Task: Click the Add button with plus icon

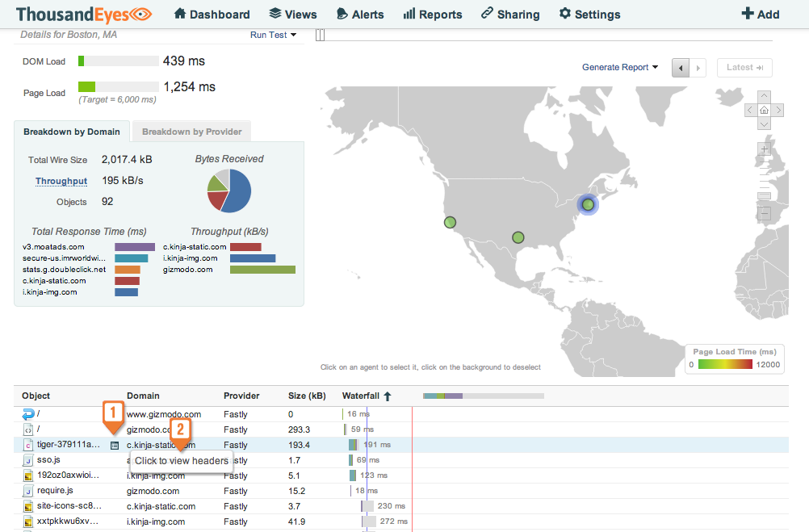Action: click(x=761, y=14)
